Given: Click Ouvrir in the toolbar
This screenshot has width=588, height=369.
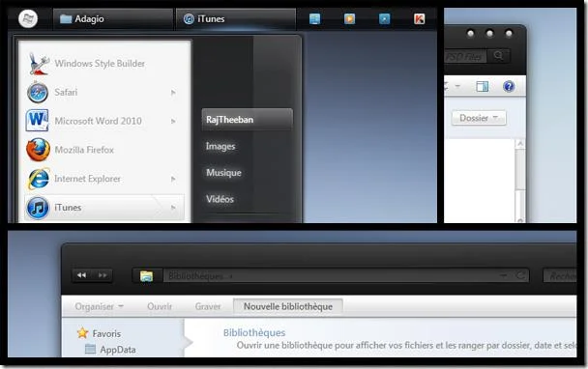Looking at the screenshot, I should (x=160, y=306).
